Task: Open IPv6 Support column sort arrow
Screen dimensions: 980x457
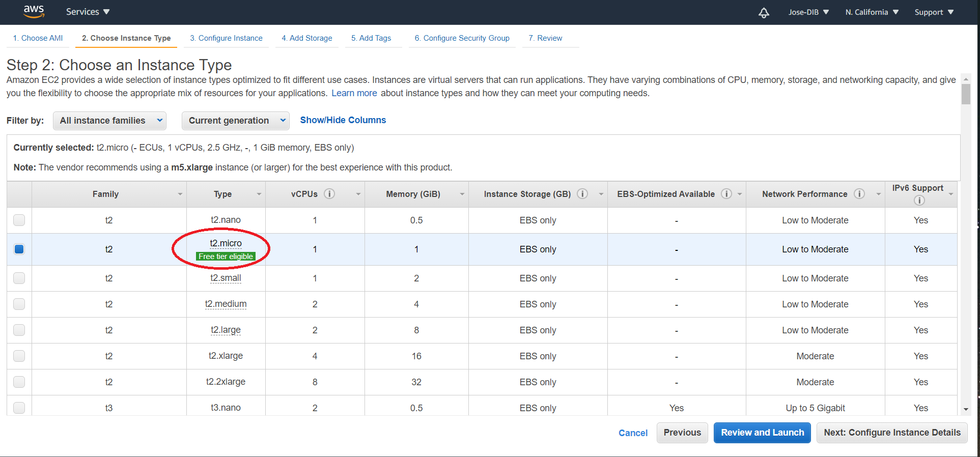Action: (950, 194)
